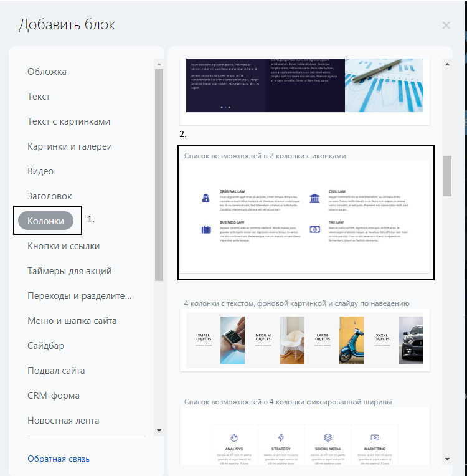This screenshot has width=467, height=476.
Task: Select Новостная лента category
Action: click(x=63, y=421)
